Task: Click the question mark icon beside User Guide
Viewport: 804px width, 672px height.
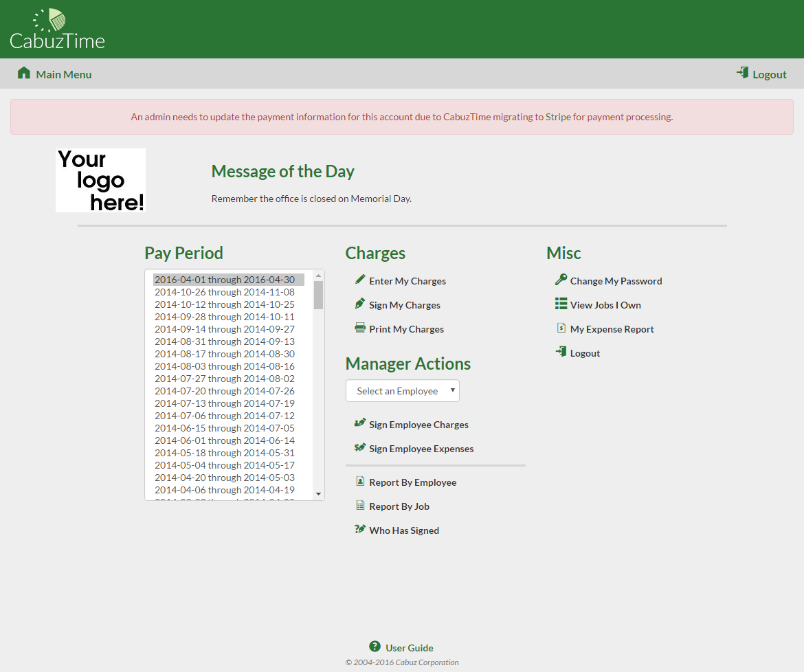Action: click(x=375, y=647)
